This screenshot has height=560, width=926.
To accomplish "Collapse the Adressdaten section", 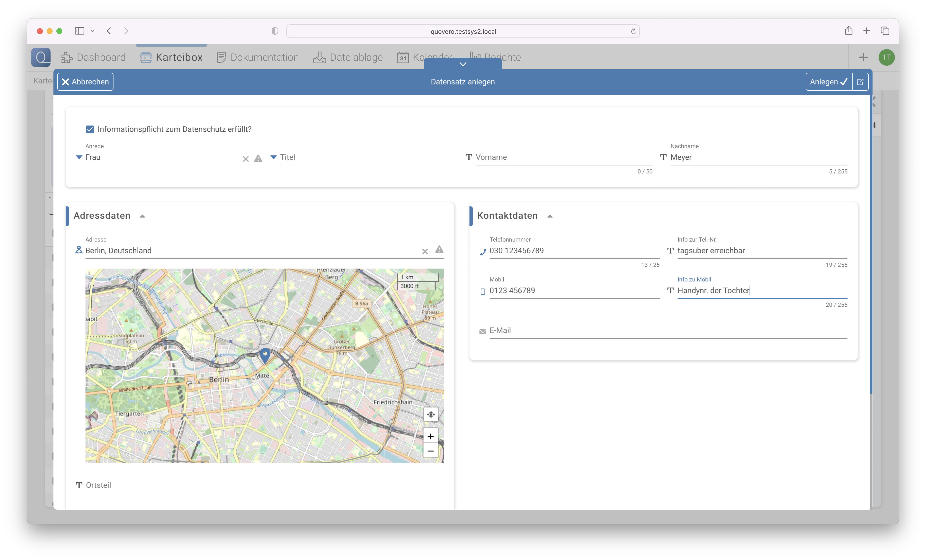I will pyautogui.click(x=142, y=216).
